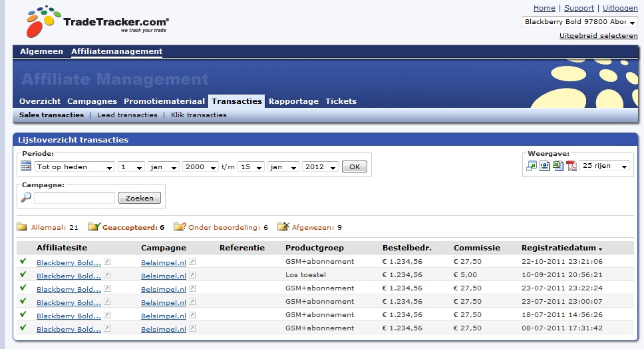Open campaign external icon for 22-10-2011 row

(192, 262)
